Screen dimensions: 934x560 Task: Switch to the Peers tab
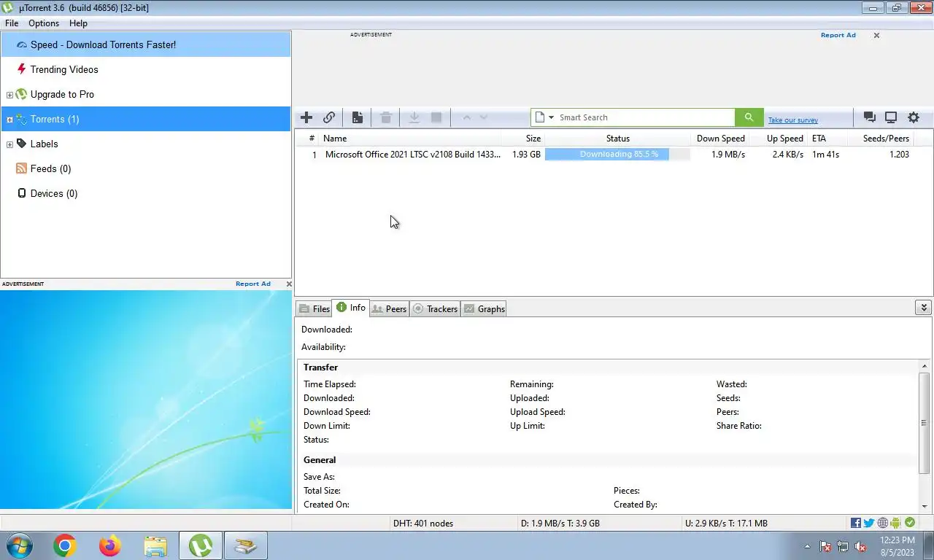click(x=389, y=308)
